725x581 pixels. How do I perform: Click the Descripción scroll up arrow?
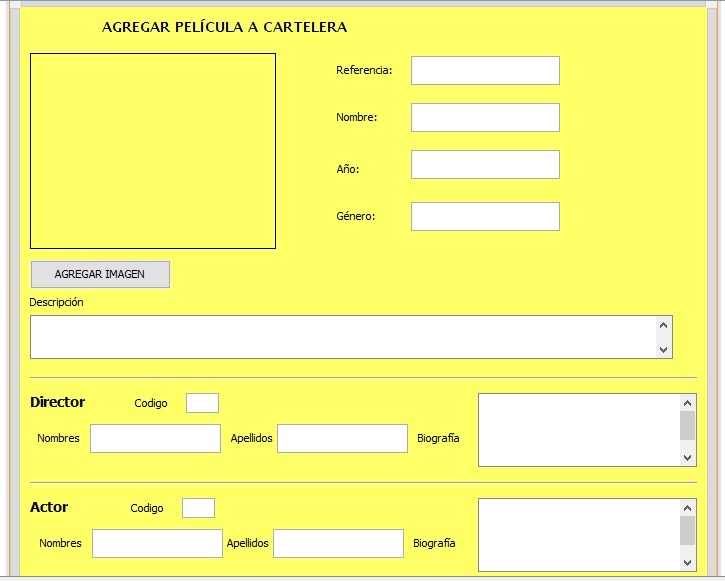(x=664, y=325)
